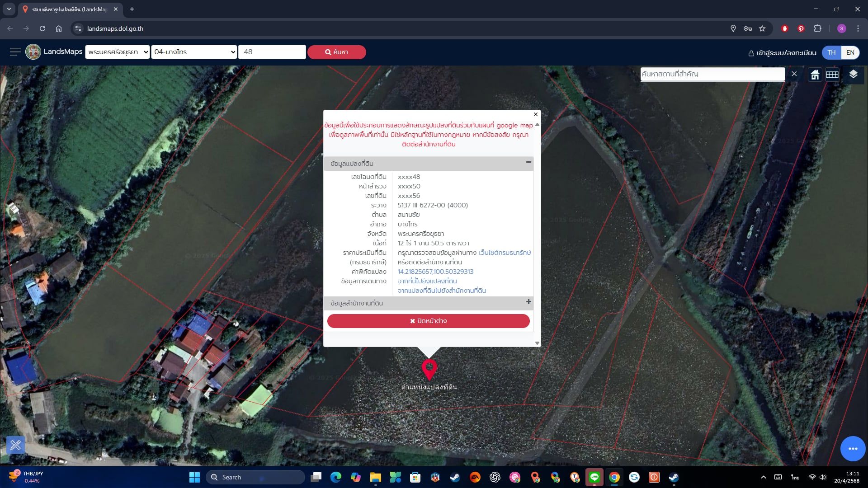Click the red parcel location pin
This screenshot has width=868, height=488.
[429, 370]
